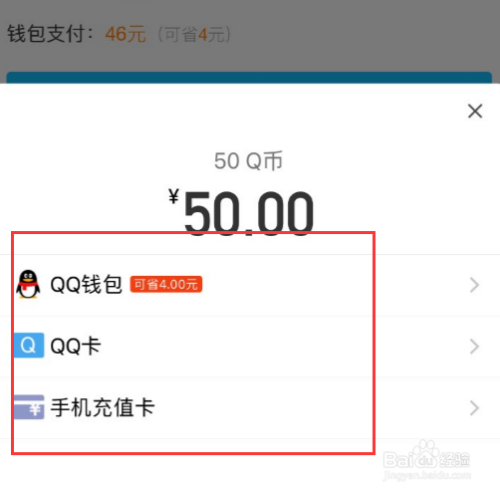500x493 pixels.
Task: Click the 钱包支付 label
Action: coord(50,34)
